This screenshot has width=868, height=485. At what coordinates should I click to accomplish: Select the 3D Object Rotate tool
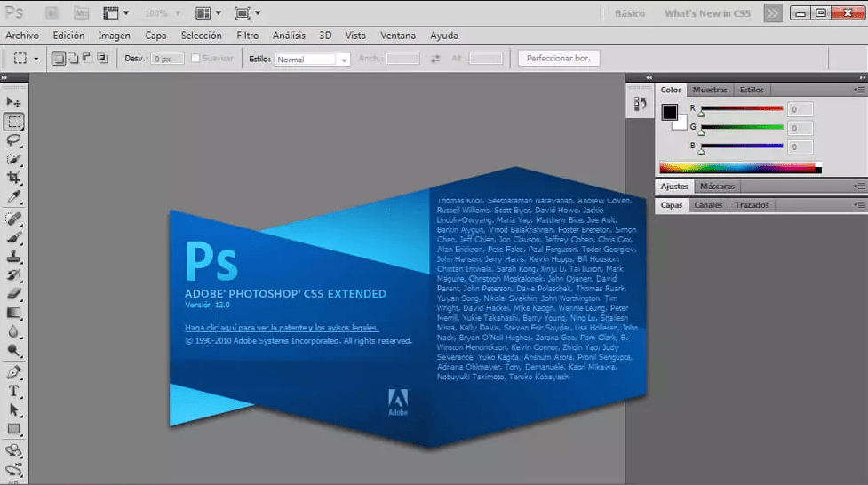tap(14, 450)
